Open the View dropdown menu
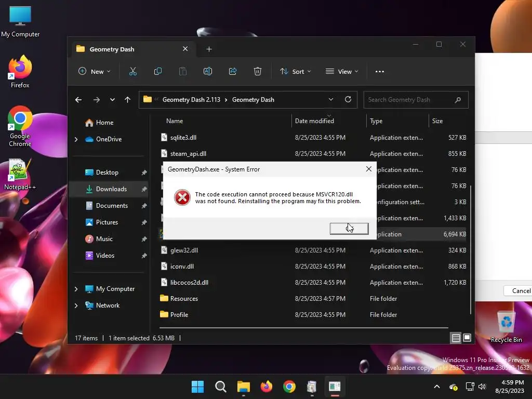 pyautogui.click(x=342, y=72)
